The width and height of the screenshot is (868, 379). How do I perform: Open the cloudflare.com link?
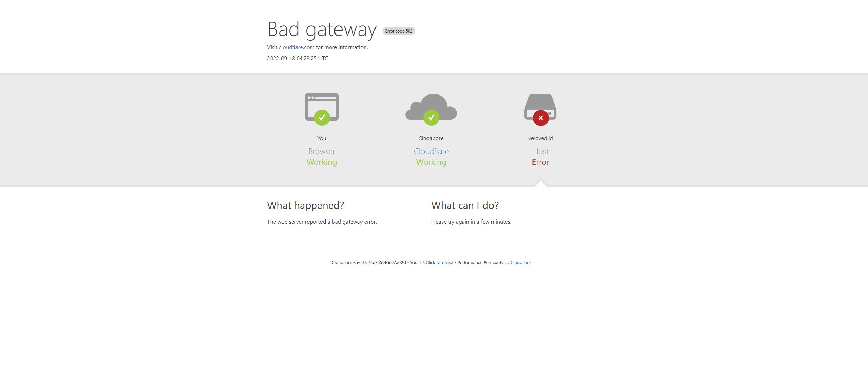coord(297,47)
